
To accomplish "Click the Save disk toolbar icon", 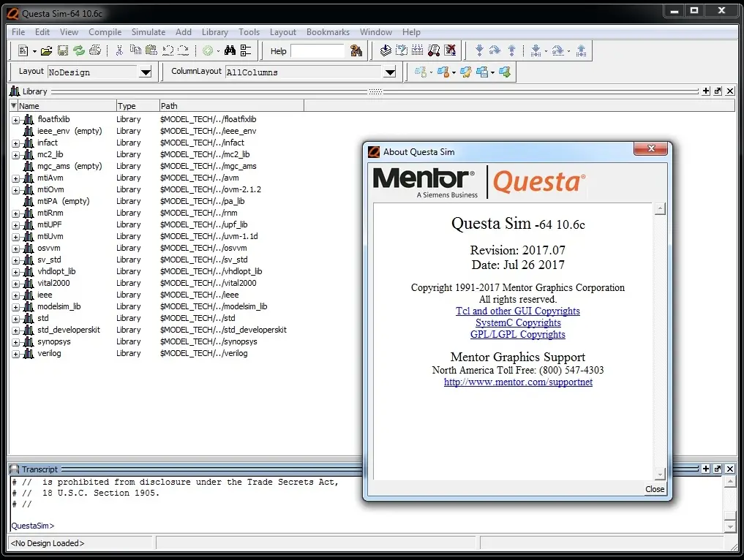I will (63, 50).
